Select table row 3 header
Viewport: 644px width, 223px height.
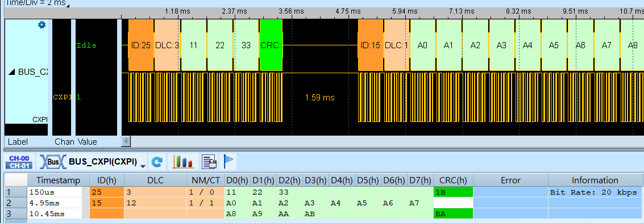15,213
